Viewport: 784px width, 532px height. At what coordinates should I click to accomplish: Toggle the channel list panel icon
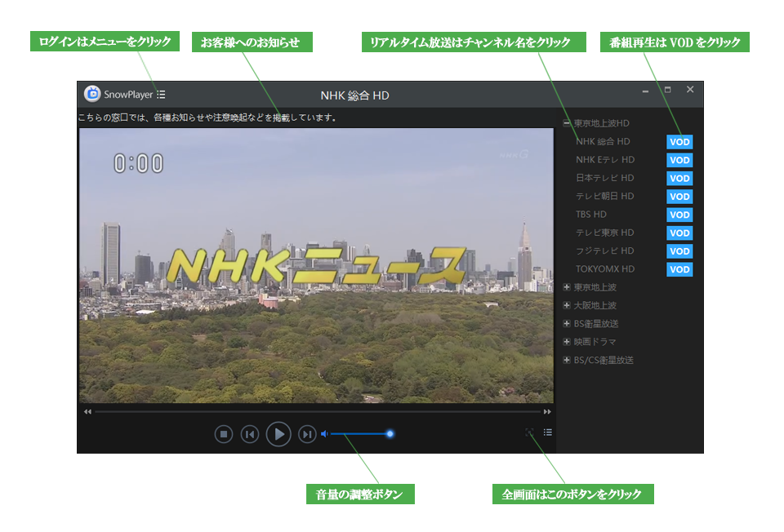(547, 432)
